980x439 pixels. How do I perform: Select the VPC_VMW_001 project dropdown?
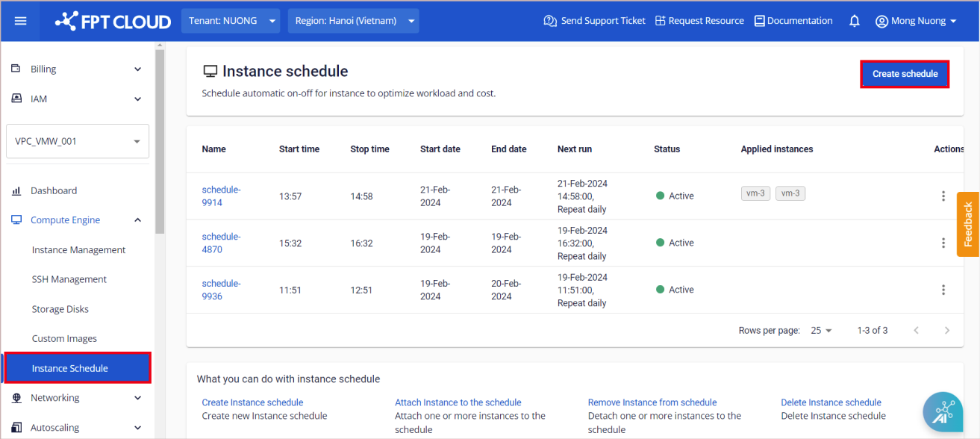(78, 141)
